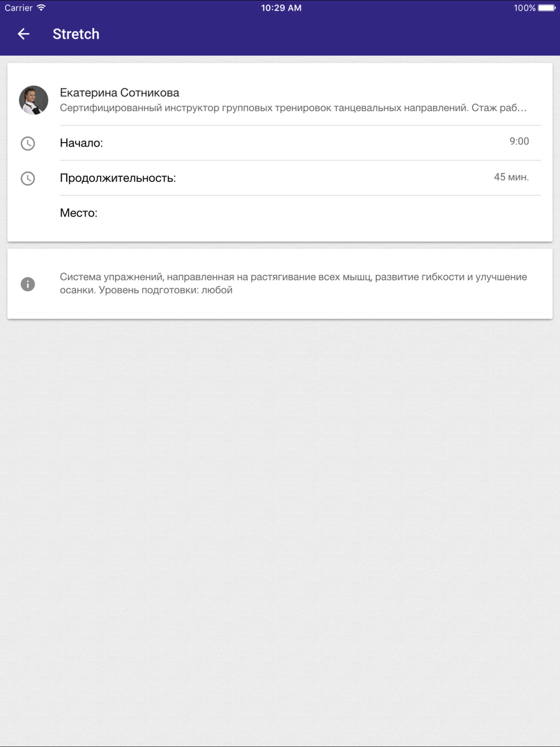The image size is (560, 747).
Task: Tap the clock icon beside Продолжительность
Action: [x=27, y=179]
